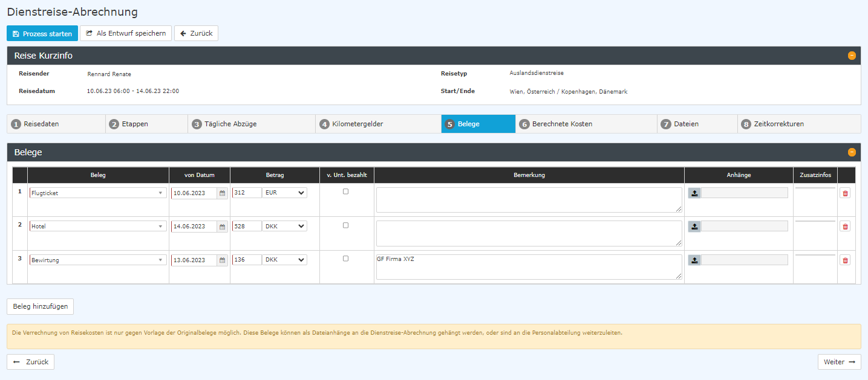
Task: Open the EUR currency dropdown
Action: [x=285, y=193]
